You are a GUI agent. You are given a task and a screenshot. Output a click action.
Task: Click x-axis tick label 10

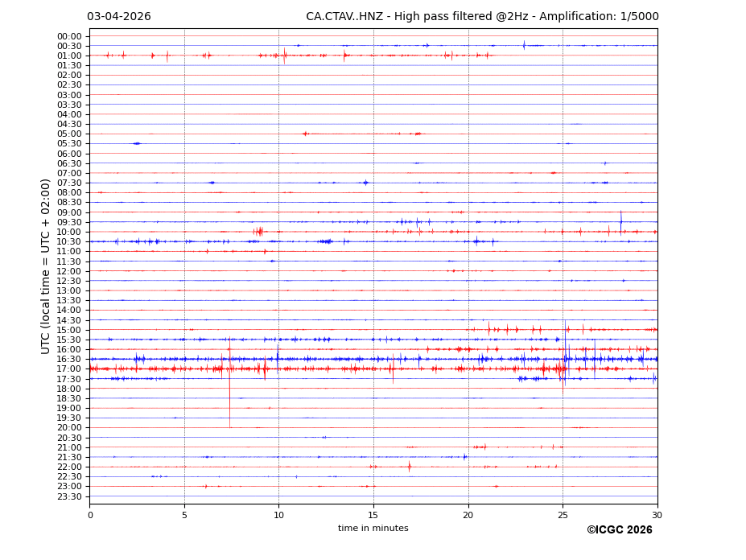[x=278, y=515]
